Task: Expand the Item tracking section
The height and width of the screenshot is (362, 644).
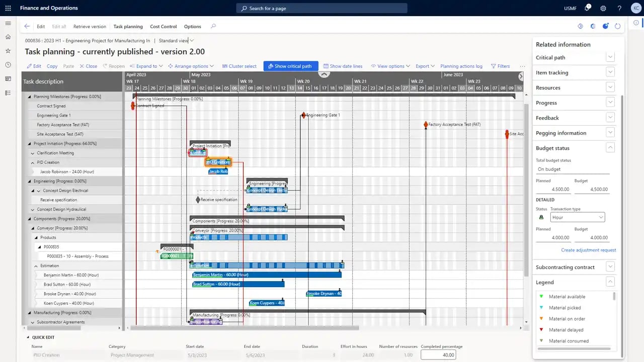Action: [610, 72]
